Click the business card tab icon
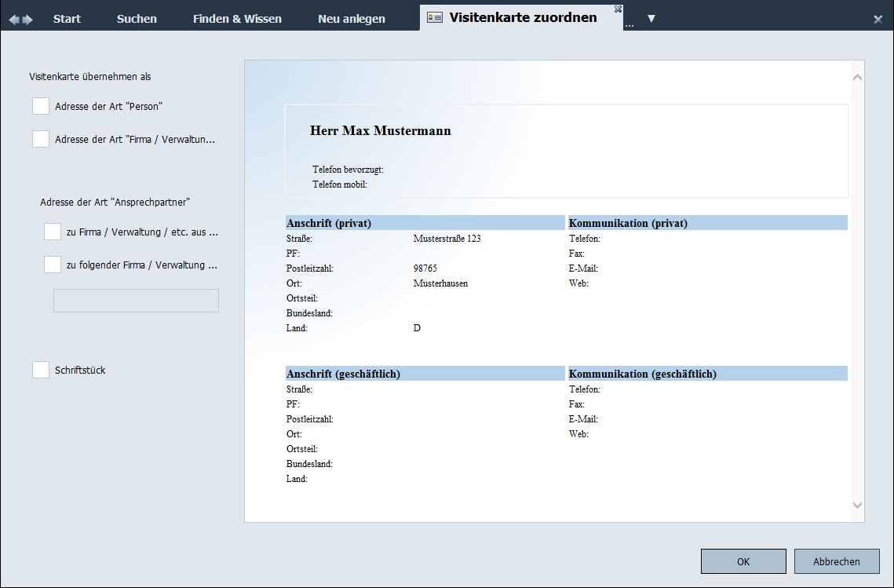The image size is (894, 588). pos(435,17)
